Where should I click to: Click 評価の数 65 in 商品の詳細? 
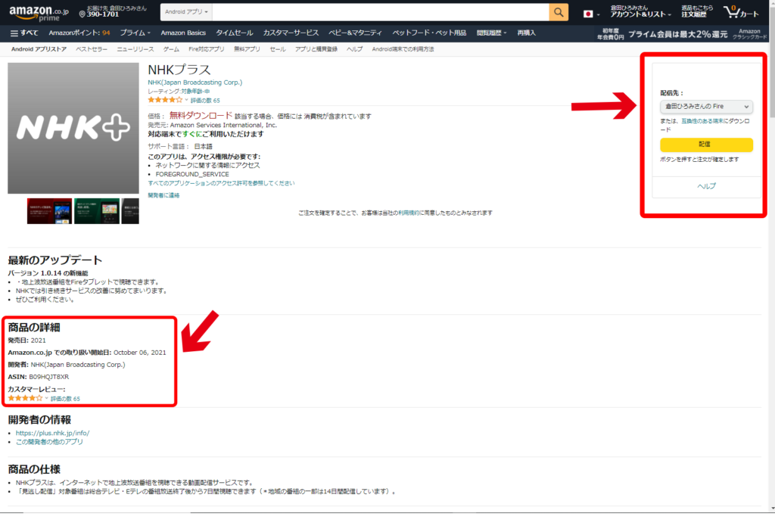(65, 399)
